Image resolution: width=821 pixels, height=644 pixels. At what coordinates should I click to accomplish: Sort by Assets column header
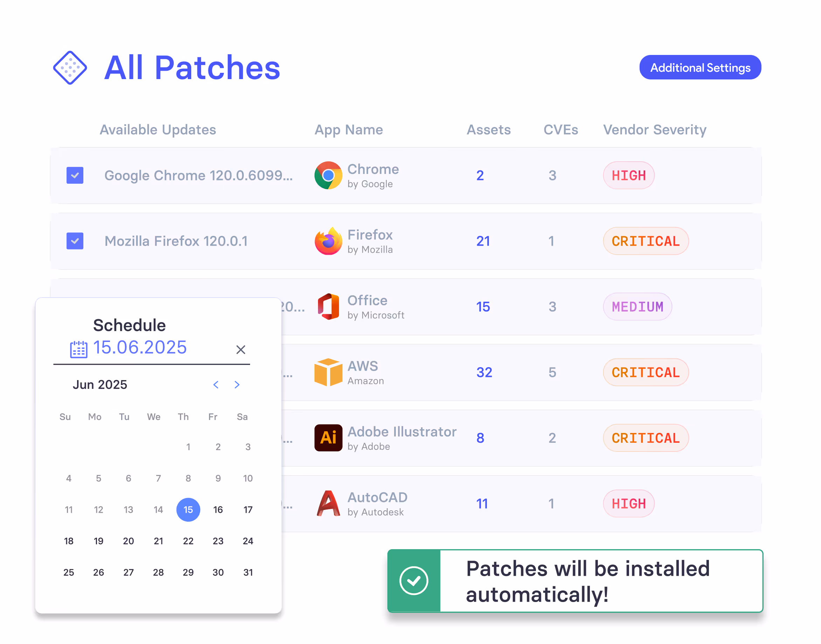click(x=489, y=130)
